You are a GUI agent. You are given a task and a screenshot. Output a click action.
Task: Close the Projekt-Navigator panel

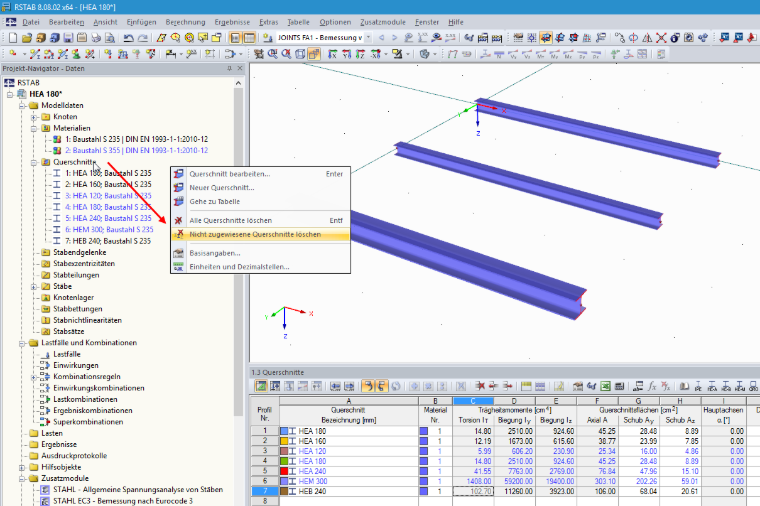(x=240, y=69)
